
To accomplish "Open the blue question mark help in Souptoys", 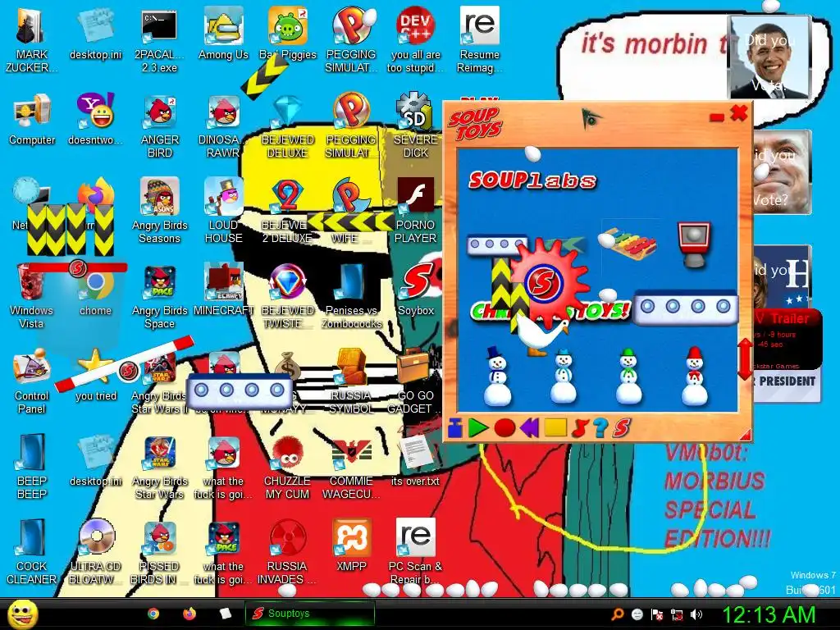I will point(600,427).
